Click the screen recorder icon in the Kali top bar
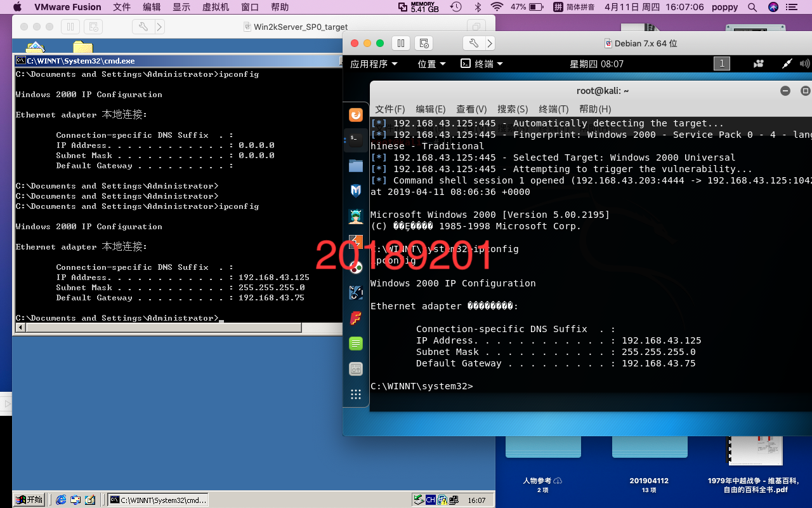Viewport: 812px width, 508px height. tap(759, 63)
